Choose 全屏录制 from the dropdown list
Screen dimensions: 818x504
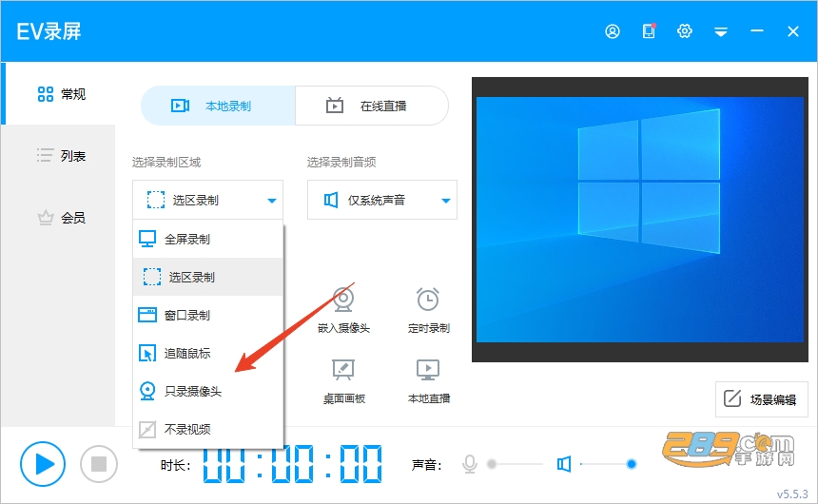point(208,239)
